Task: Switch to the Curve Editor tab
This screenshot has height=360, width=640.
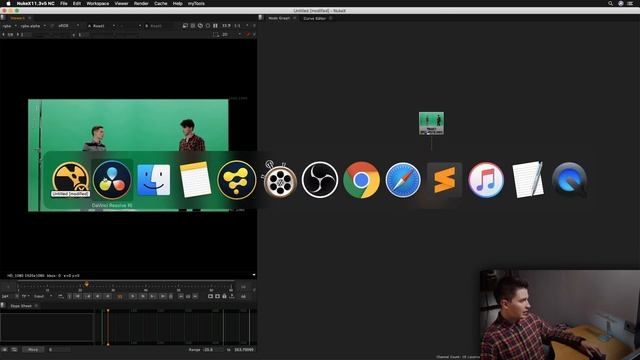Action: pos(315,18)
